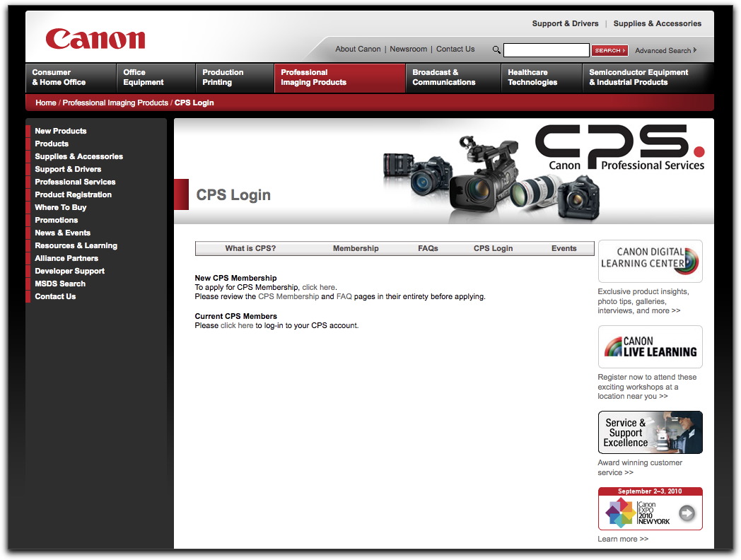
Task: Click the CPS Canon Professional Services logo
Action: tap(620, 147)
